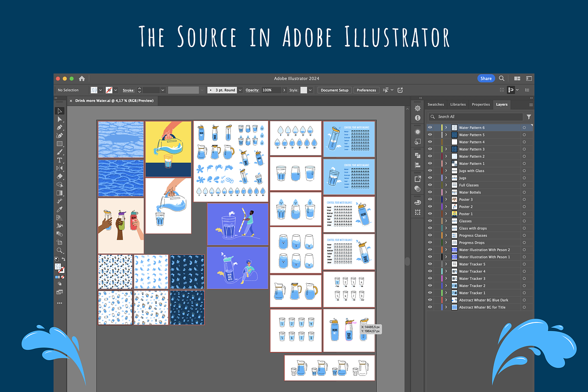588x392 pixels.
Task: Hide the Water Pattern 3 layer
Action: click(430, 149)
